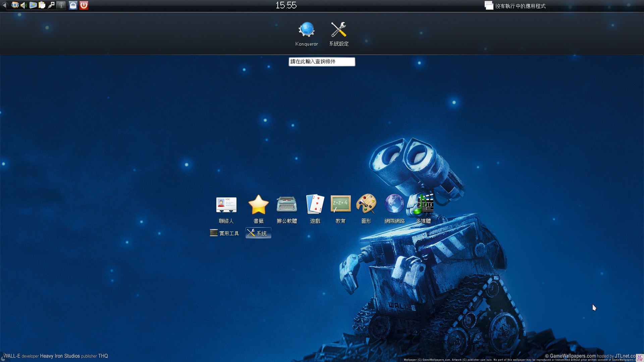
Task: Open the 教育 education category
Action: pyautogui.click(x=340, y=209)
